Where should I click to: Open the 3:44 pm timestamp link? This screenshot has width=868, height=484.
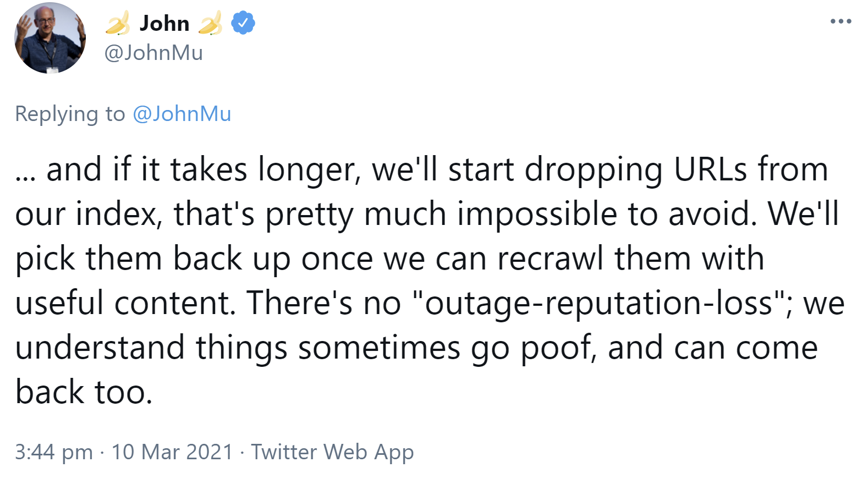[x=53, y=452]
